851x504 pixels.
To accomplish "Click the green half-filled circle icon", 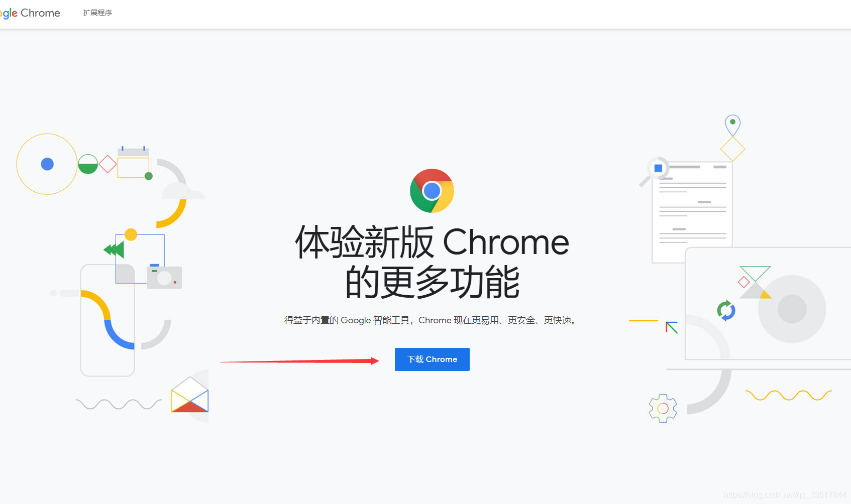I will click(x=88, y=164).
